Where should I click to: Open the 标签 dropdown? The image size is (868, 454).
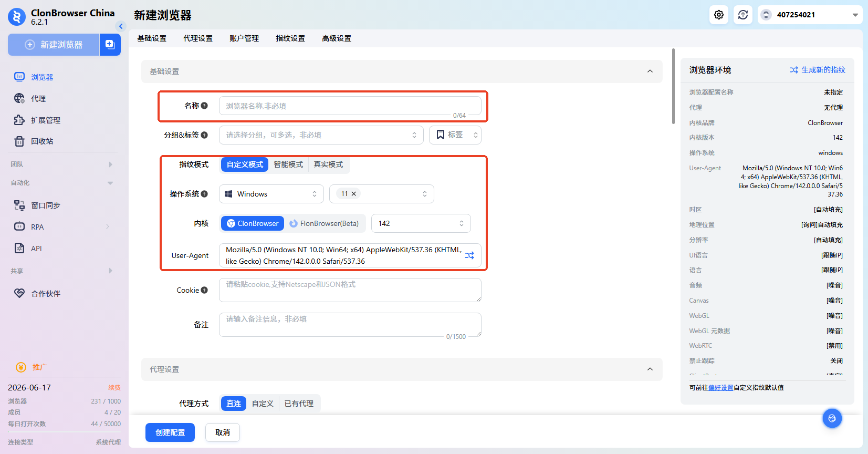pos(455,135)
